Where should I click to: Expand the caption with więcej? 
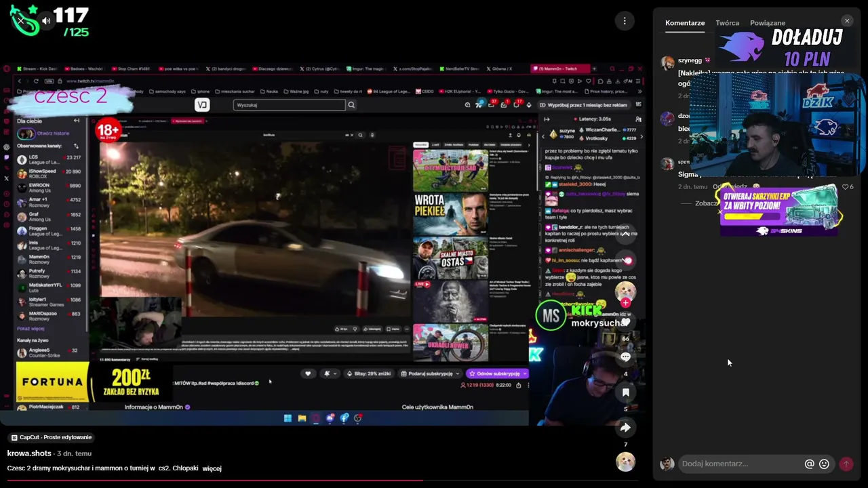tap(212, 468)
